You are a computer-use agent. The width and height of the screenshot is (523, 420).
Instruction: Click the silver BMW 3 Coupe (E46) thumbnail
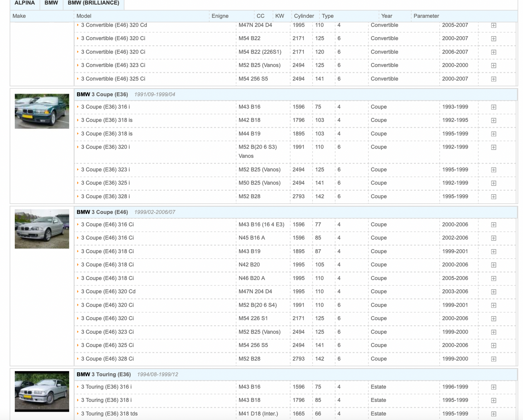pyautogui.click(x=42, y=229)
